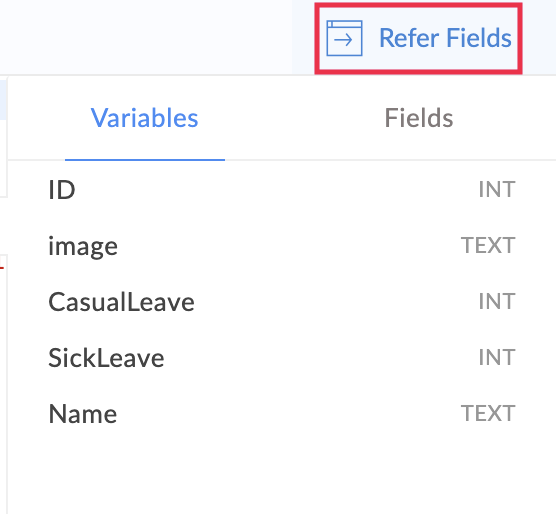Click the INT type beside ID
556x514 pixels.
point(497,190)
